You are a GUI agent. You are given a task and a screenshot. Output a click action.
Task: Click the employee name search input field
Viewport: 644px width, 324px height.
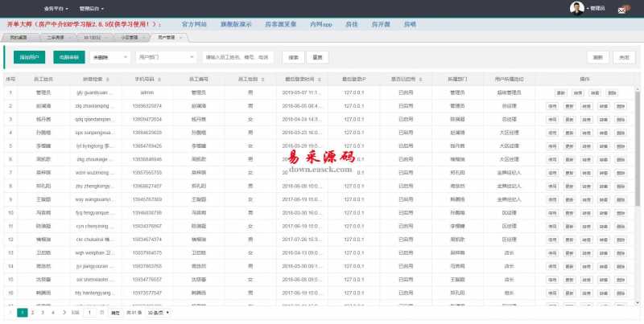[239, 57]
